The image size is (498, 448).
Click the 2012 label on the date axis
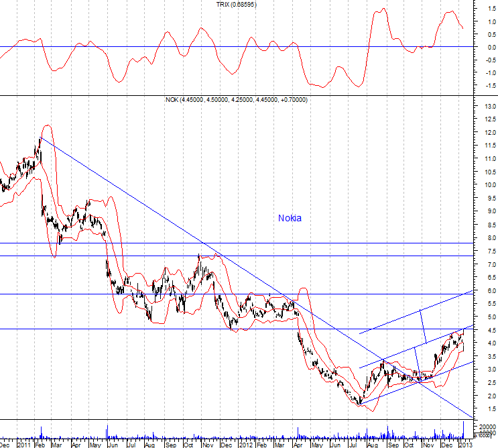pyautogui.click(x=246, y=445)
